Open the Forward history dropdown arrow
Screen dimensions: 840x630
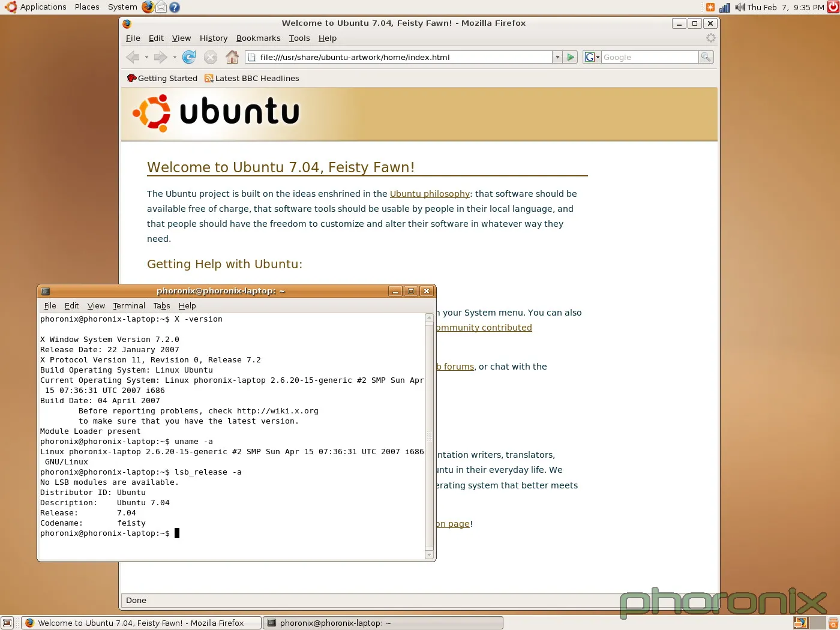(175, 57)
